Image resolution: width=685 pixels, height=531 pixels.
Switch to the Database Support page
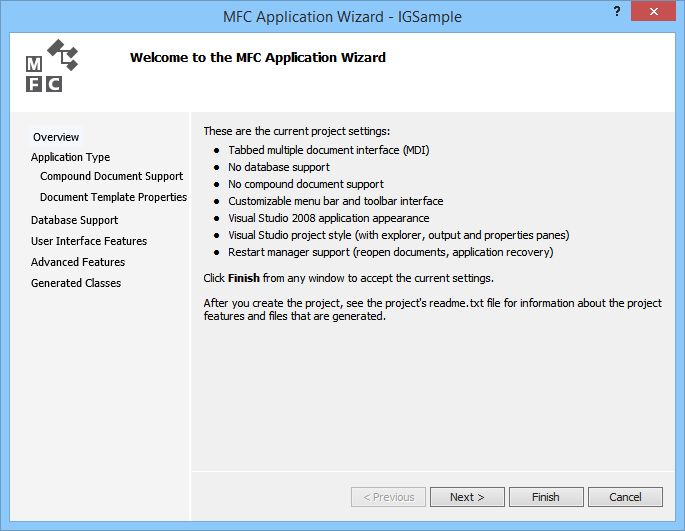[74, 220]
